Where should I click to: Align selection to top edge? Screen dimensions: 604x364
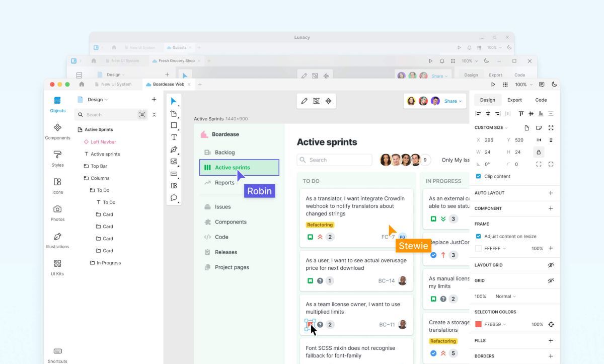coord(521,114)
